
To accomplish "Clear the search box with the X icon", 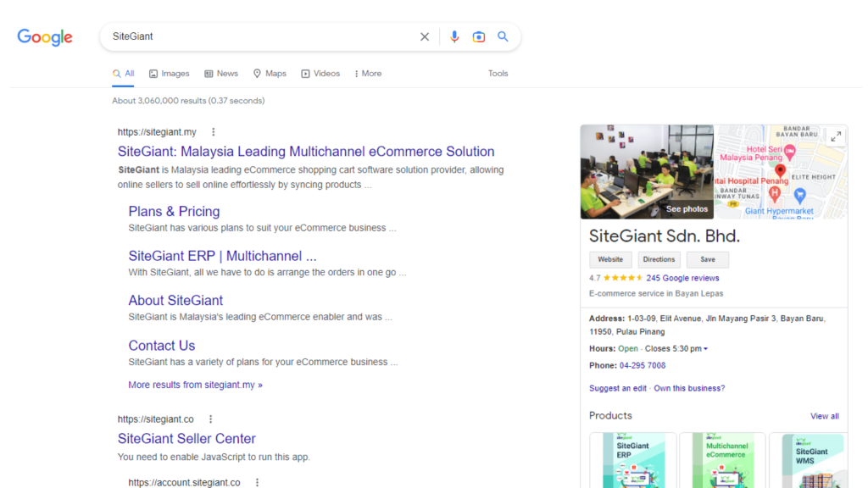I will (x=425, y=36).
